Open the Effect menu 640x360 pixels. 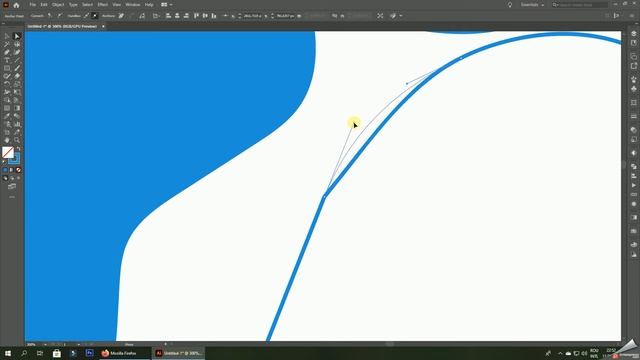102,5
